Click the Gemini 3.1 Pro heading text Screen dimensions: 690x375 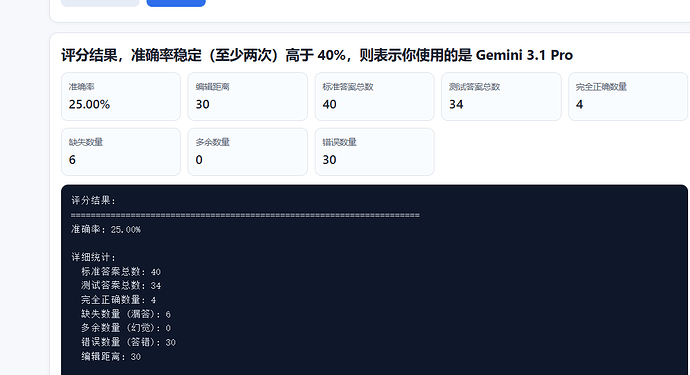(x=524, y=55)
